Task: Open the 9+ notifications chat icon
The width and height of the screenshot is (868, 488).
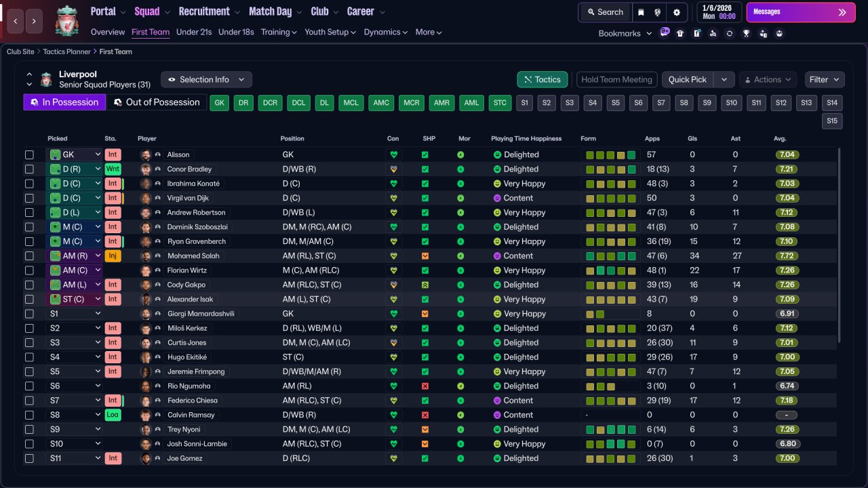Action: tap(665, 32)
